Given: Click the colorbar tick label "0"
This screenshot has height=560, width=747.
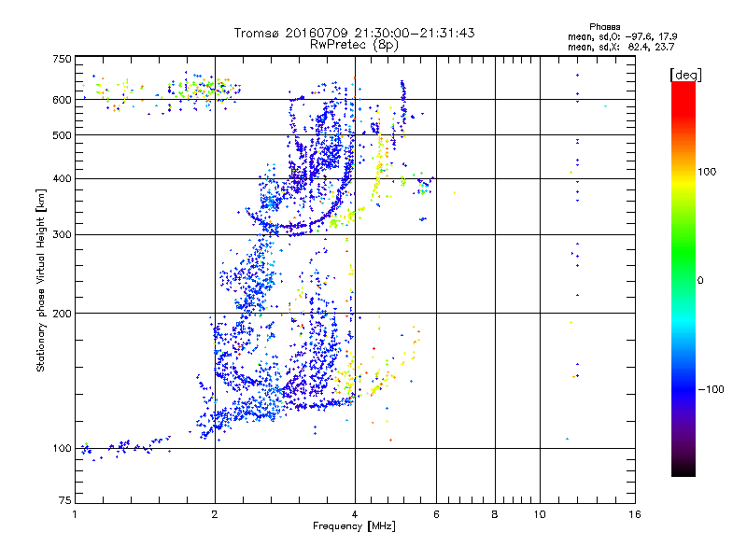Looking at the screenshot, I should pos(700,281).
